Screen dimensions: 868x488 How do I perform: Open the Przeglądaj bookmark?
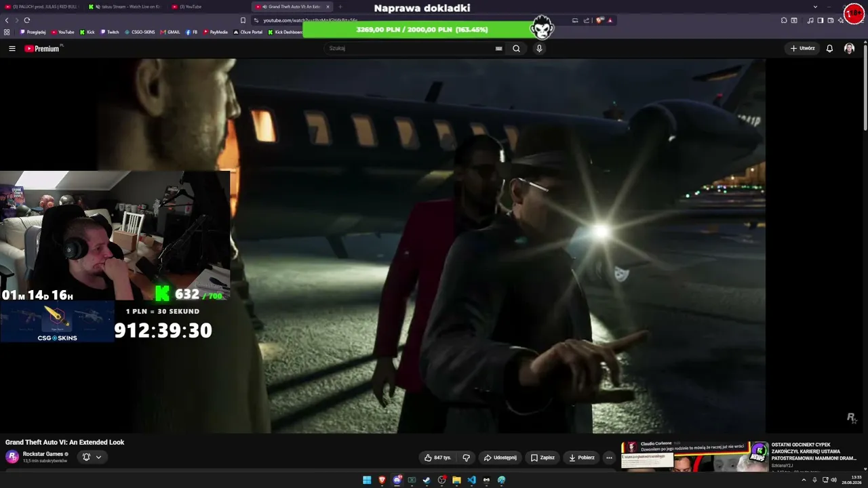[x=33, y=32]
